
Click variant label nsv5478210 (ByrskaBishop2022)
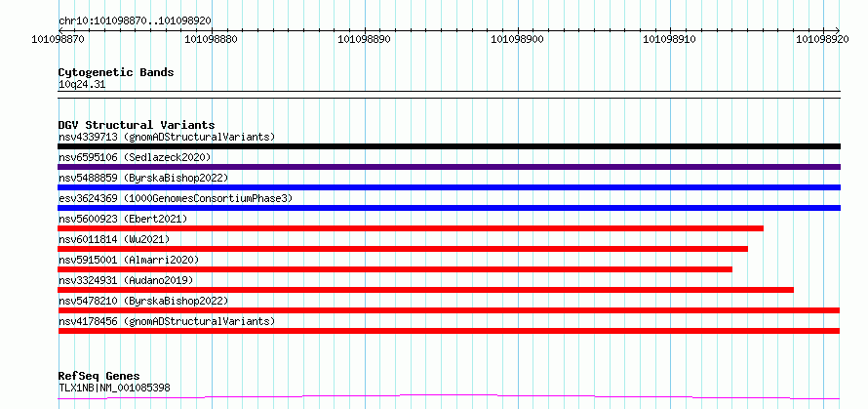click(x=143, y=301)
